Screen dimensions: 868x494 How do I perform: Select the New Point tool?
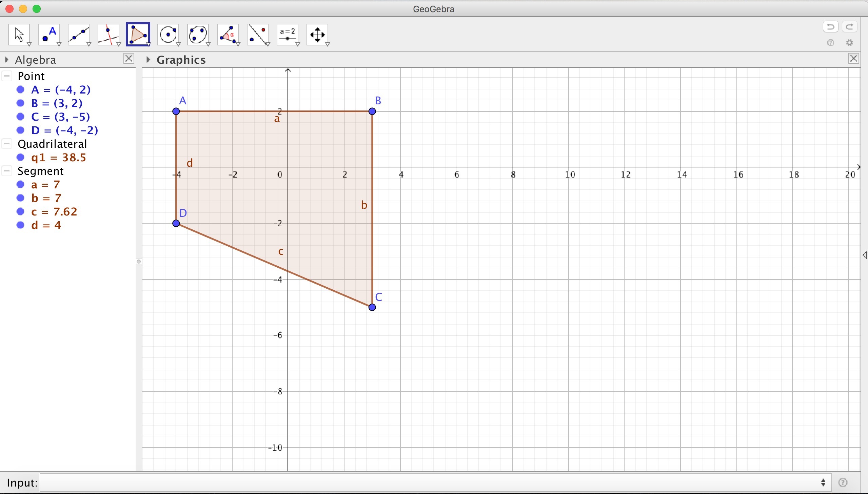(x=49, y=34)
